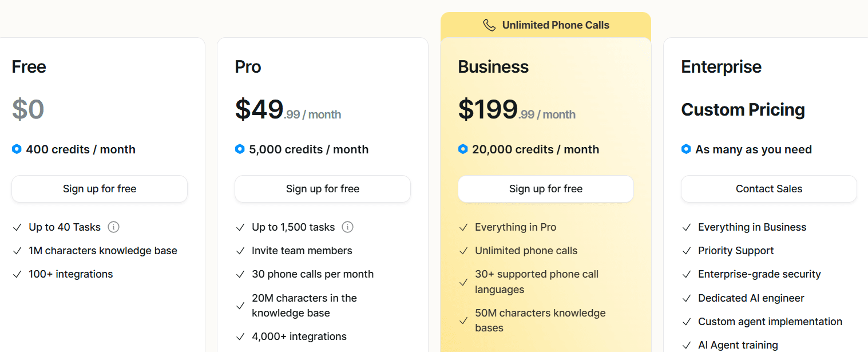This screenshot has height=352, width=868.
Task: Click the Enterprise plan title
Action: (x=721, y=66)
